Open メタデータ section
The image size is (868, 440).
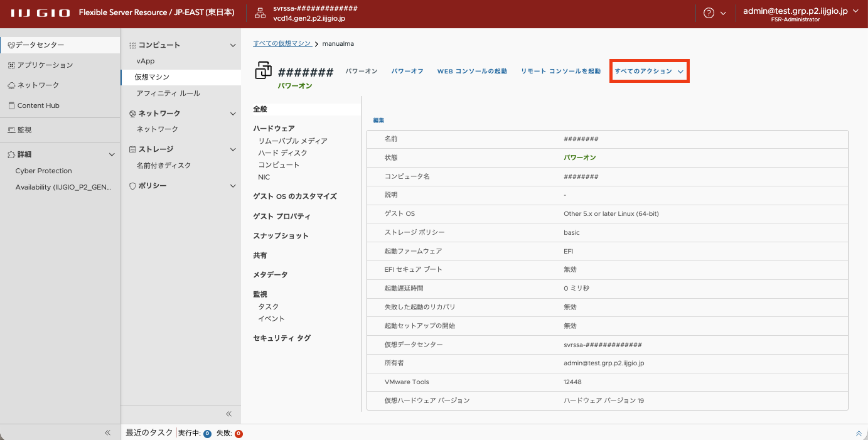click(x=271, y=274)
